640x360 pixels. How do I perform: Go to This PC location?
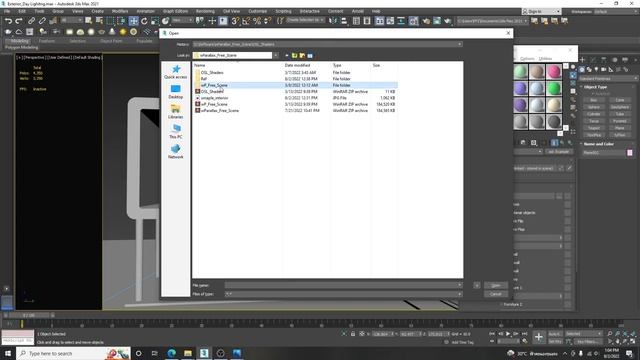pos(176,132)
